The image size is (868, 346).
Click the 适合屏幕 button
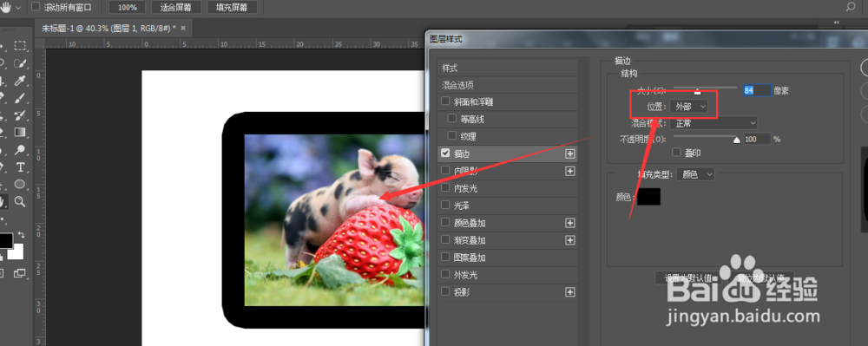[x=175, y=7]
